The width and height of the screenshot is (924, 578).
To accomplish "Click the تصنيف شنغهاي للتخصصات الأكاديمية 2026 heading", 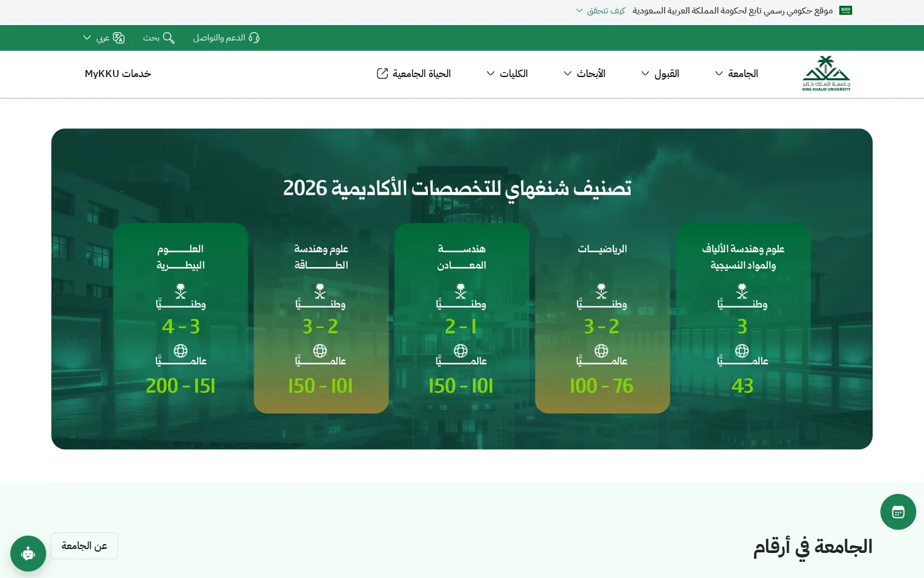I will tap(458, 188).
